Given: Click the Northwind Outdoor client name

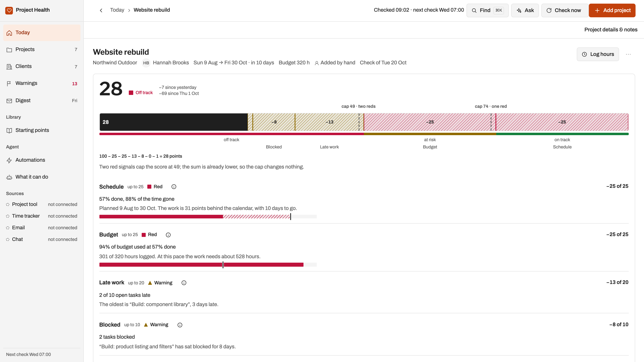Looking at the screenshot, I should (115, 63).
